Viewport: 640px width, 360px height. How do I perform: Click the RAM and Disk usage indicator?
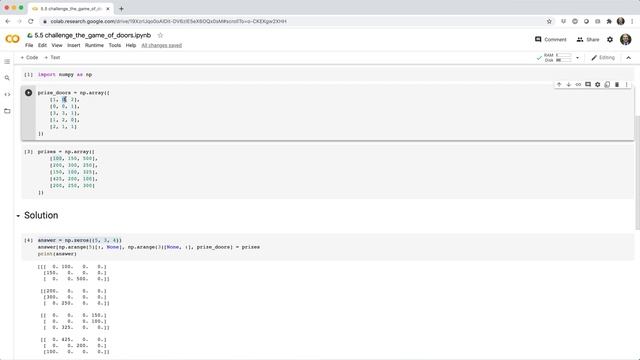click(558, 58)
